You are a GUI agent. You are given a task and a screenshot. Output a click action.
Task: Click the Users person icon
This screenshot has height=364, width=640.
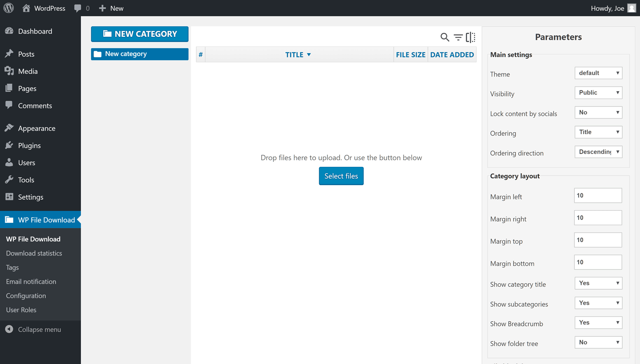click(9, 162)
